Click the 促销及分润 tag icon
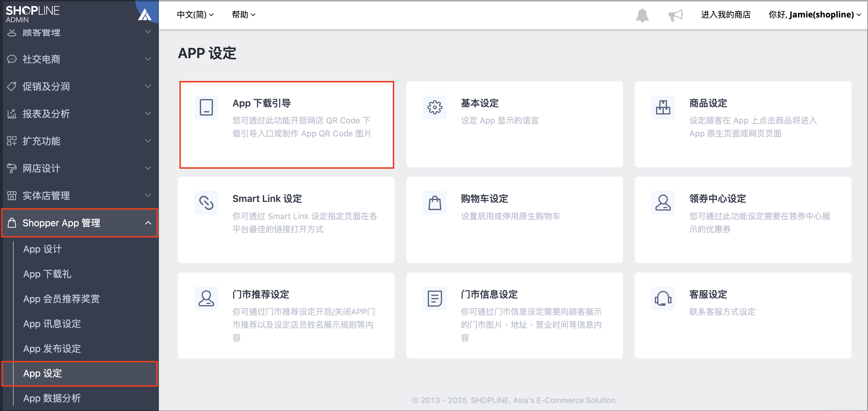The width and height of the screenshot is (868, 411). (x=12, y=87)
